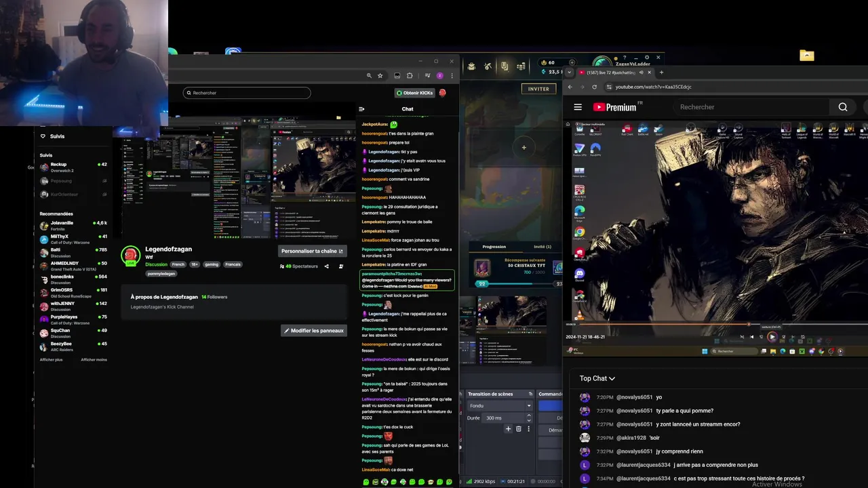Screen dimensions: 868x488
Task: Open the Jolavanille recommended channel
Action: [73, 225]
